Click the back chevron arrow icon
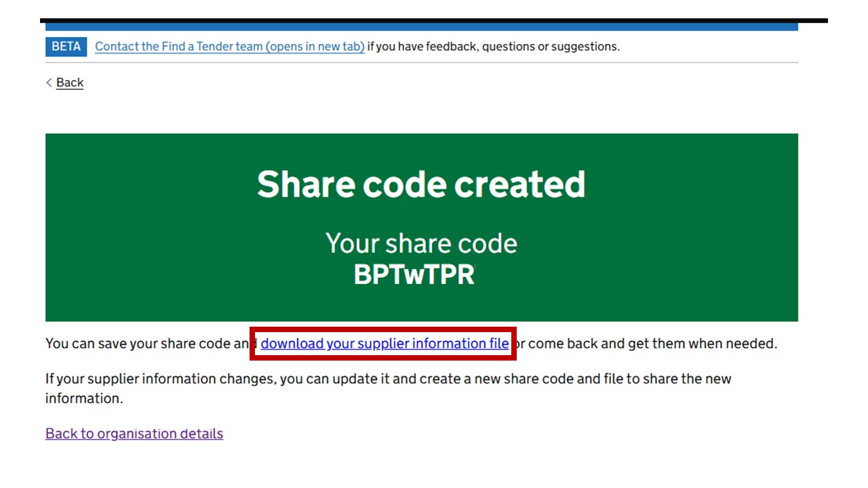 49,83
